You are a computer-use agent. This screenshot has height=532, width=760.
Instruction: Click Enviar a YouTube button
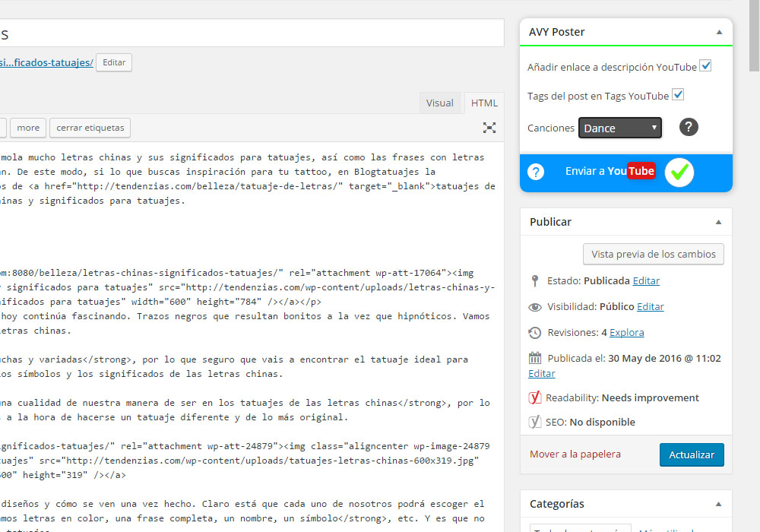click(x=610, y=171)
